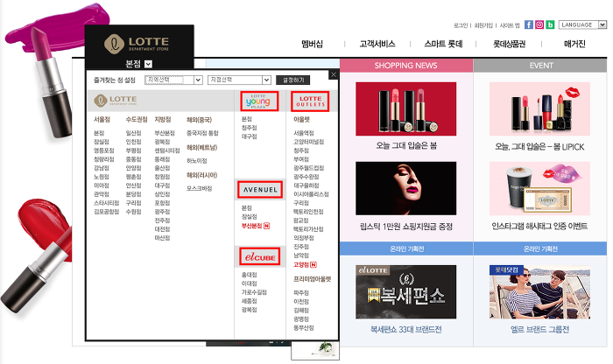Expand the 본점 branch arrow under the logo
The width and height of the screenshot is (613, 364).
point(148,64)
